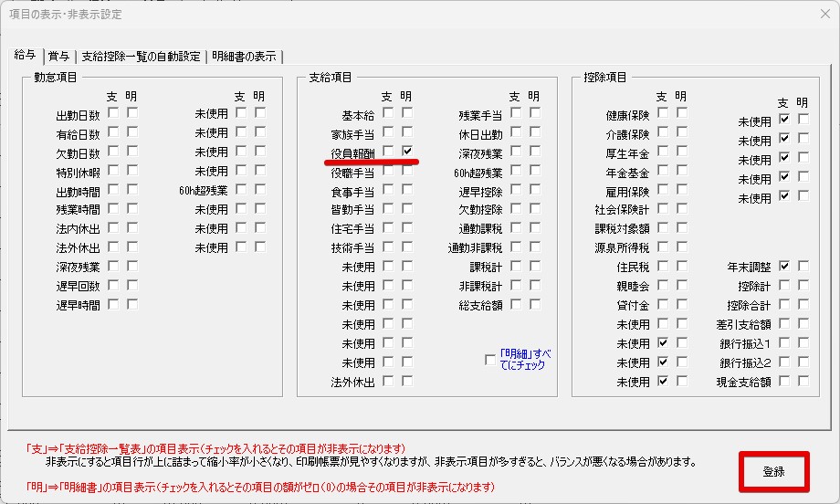
Task: Toggle the 支 checkbox for 残業手当
Action: tap(516, 113)
